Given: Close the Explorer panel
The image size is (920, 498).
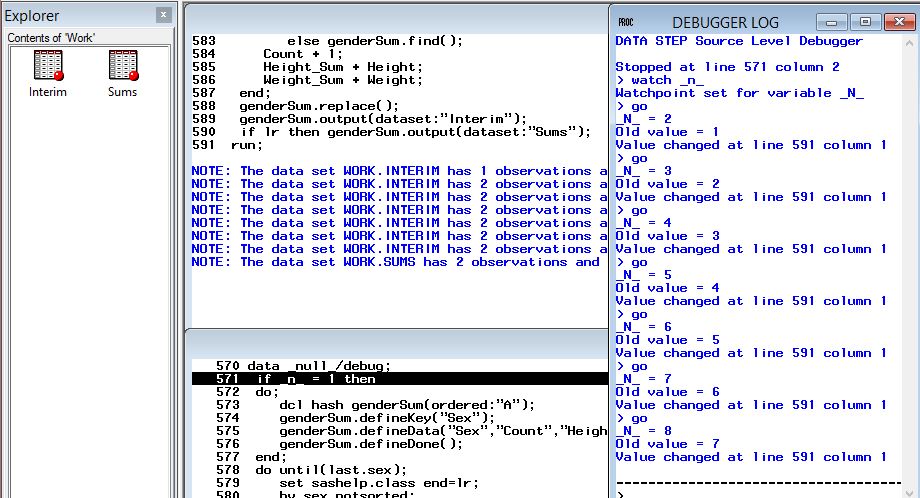Looking at the screenshot, I should [163, 16].
